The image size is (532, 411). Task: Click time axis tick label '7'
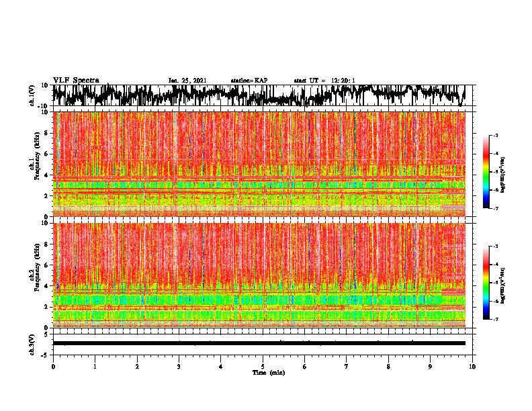pos(347,367)
